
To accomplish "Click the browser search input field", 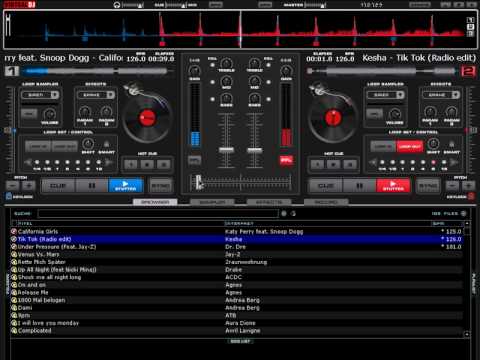I will [x=158, y=213].
